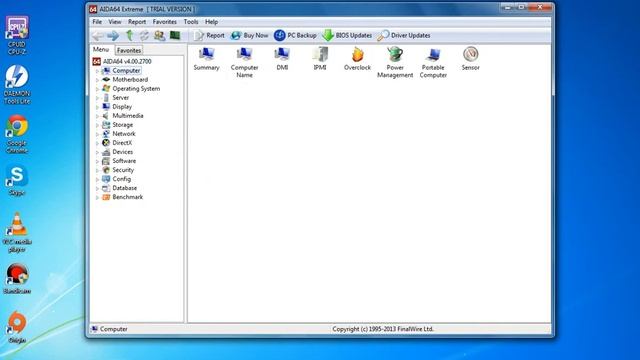Select Security in the tree
This screenshot has height=360, width=640.
pos(123,170)
